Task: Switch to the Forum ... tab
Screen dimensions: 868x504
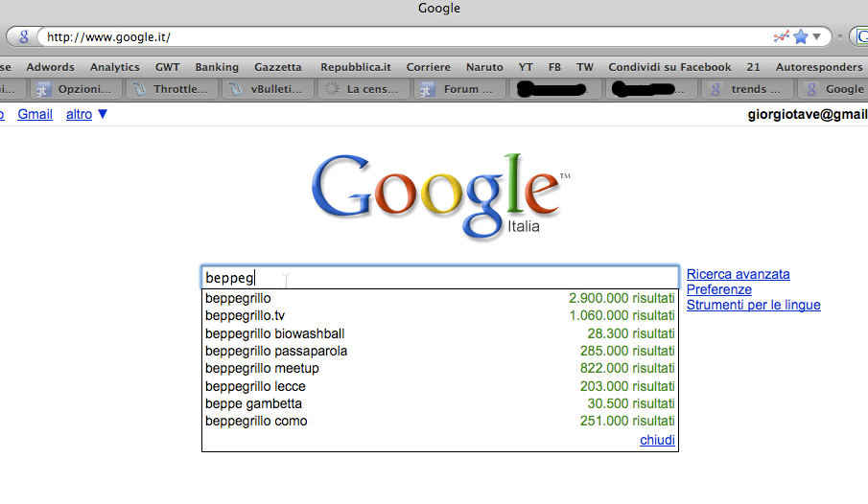Action: click(x=461, y=89)
